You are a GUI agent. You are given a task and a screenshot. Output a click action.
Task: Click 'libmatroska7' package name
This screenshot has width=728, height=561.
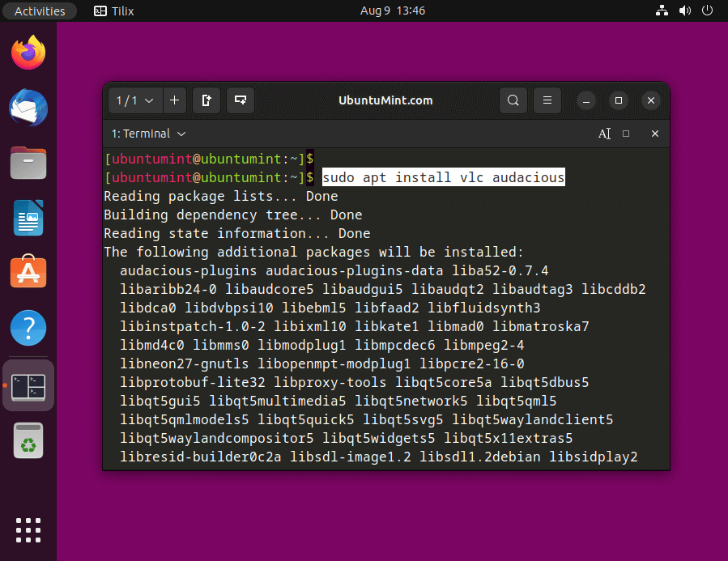[x=540, y=326]
